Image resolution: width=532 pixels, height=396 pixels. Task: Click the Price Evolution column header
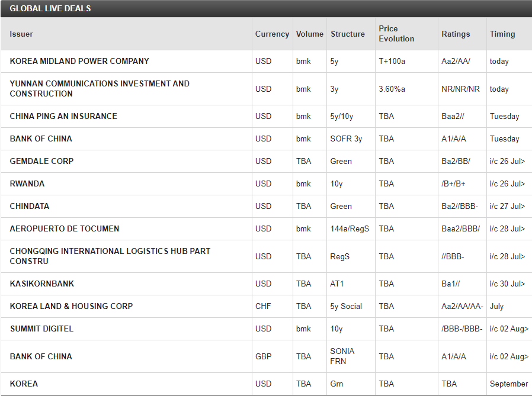pyautogui.click(x=396, y=34)
